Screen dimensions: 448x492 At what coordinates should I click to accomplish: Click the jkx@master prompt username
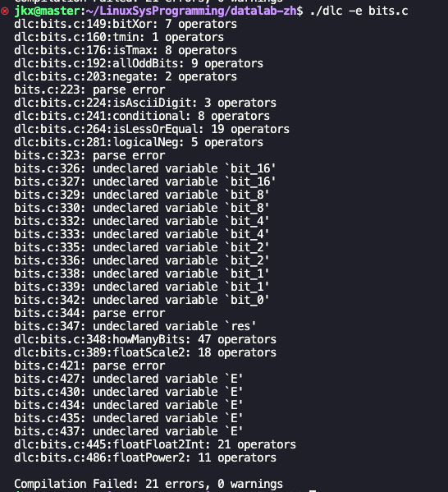[48, 11]
